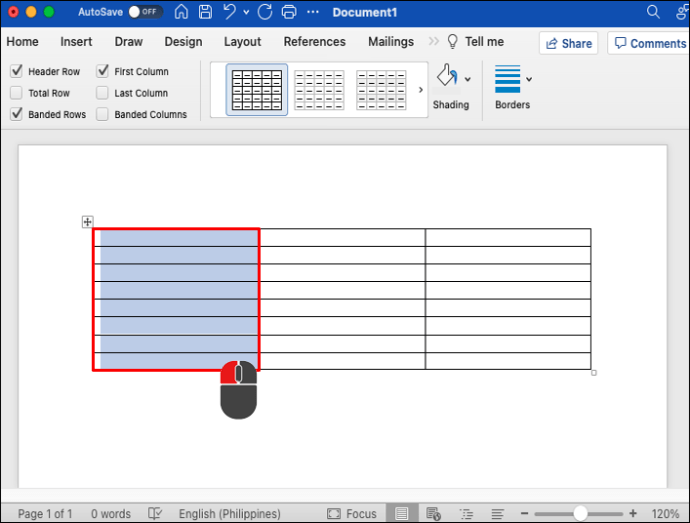The width and height of the screenshot is (690, 523).
Task: Toggle the AutoSave switch
Action: point(146,12)
